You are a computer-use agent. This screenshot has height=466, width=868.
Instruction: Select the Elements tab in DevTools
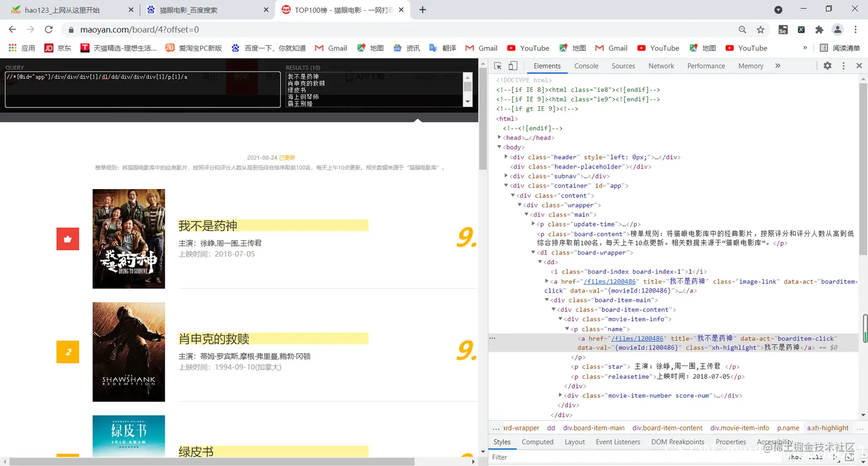547,66
